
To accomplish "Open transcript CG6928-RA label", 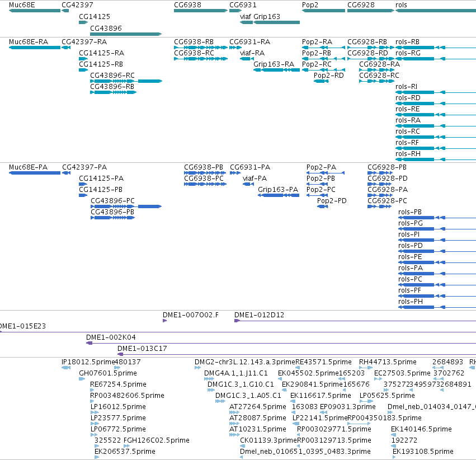I will 379,64.
